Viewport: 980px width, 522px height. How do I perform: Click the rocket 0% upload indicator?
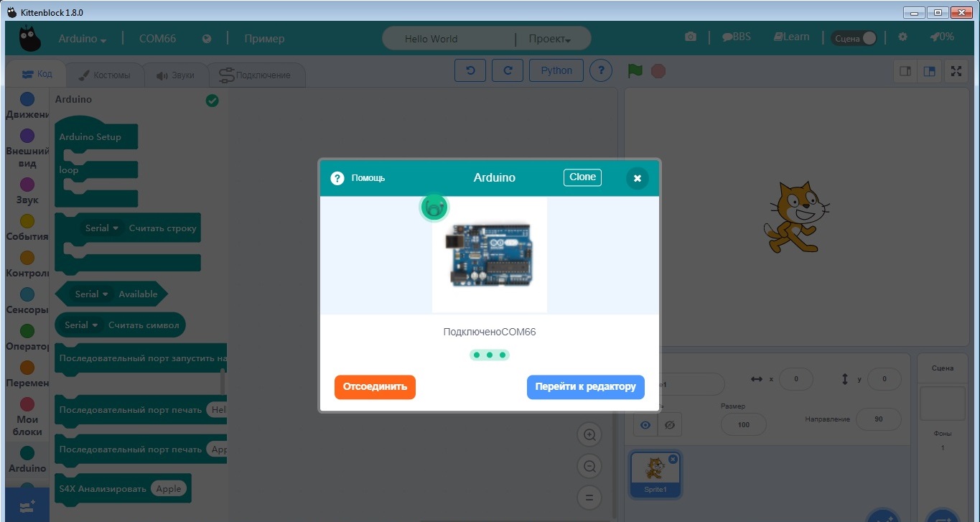coord(942,37)
